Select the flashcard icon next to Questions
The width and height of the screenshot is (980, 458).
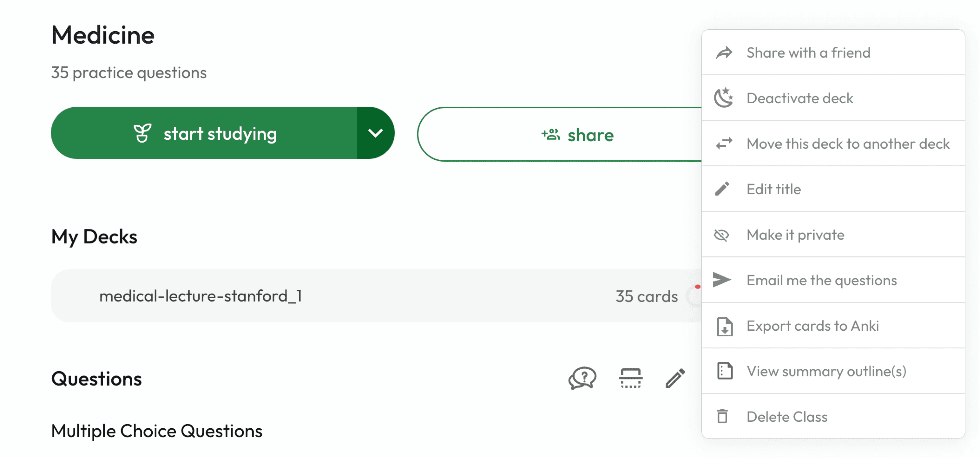[630, 378]
